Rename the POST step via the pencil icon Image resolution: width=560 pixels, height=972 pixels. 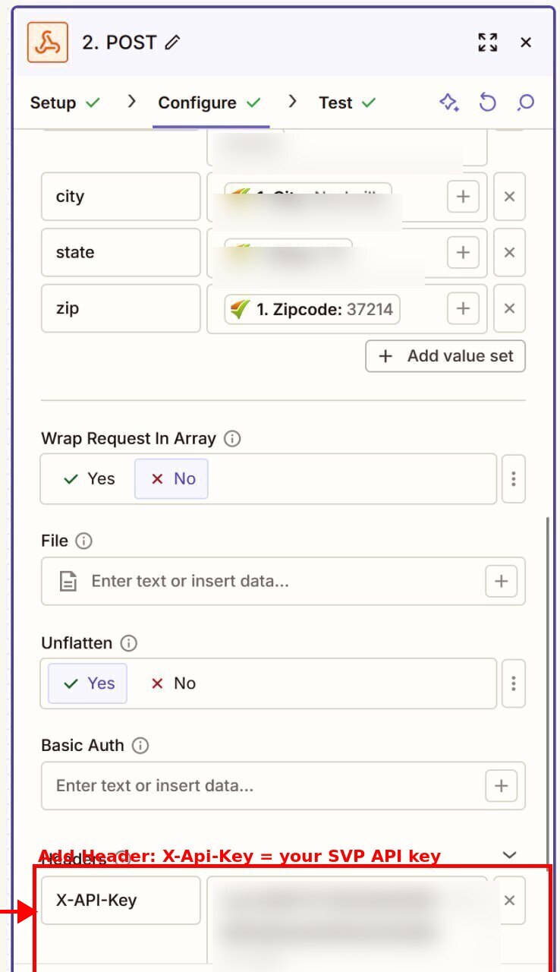(172, 42)
